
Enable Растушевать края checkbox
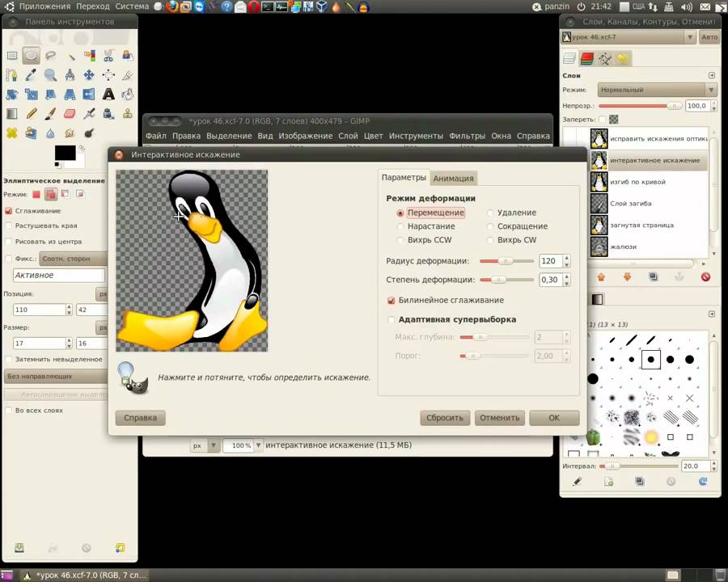(8, 226)
